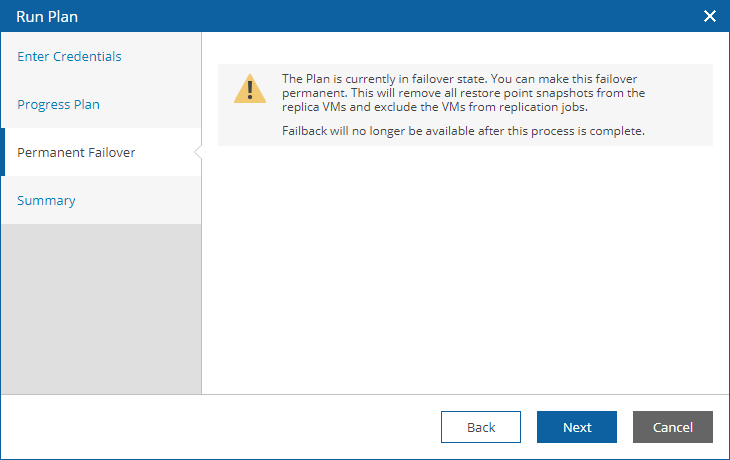
Task: Click the footer area left of Back
Action: click(219, 427)
